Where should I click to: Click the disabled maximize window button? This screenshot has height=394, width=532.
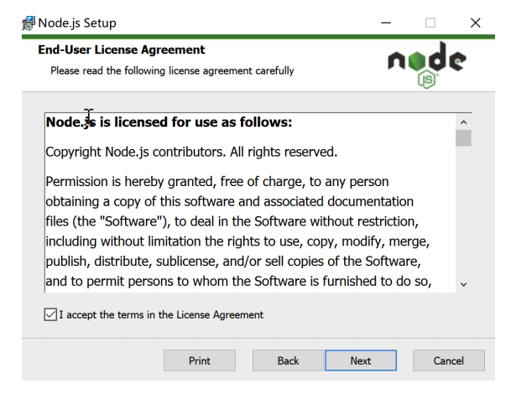coord(430,23)
